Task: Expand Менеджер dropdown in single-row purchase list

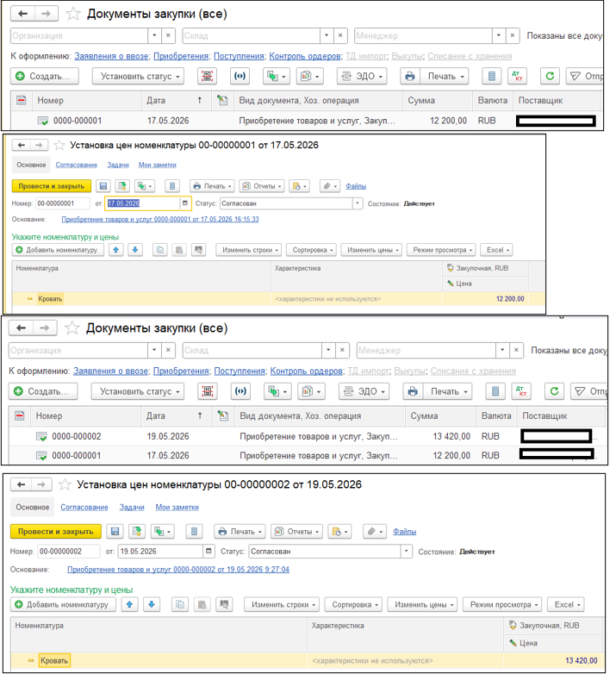Action: point(498,35)
